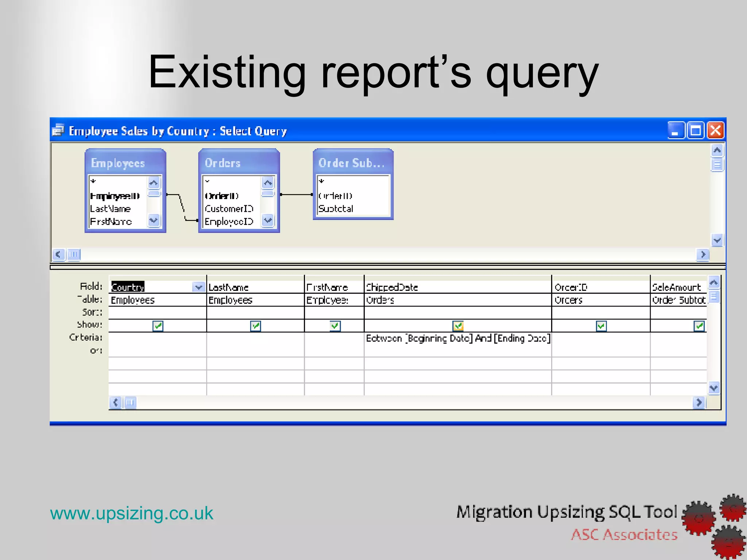Image resolution: width=747 pixels, height=560 pixels.
Task: Select Subtotal in Order Subtotals list
Action: pyautogui.click(x=336, y=209)
